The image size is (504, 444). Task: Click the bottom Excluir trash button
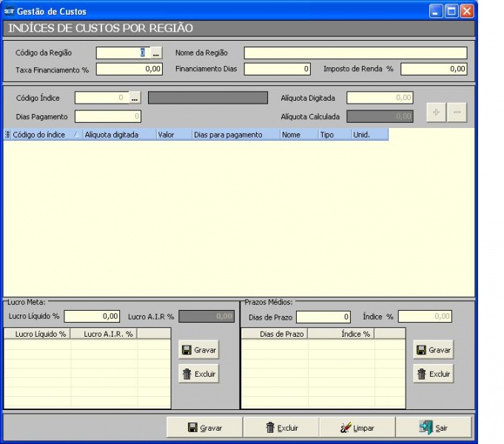click(281, 428)
